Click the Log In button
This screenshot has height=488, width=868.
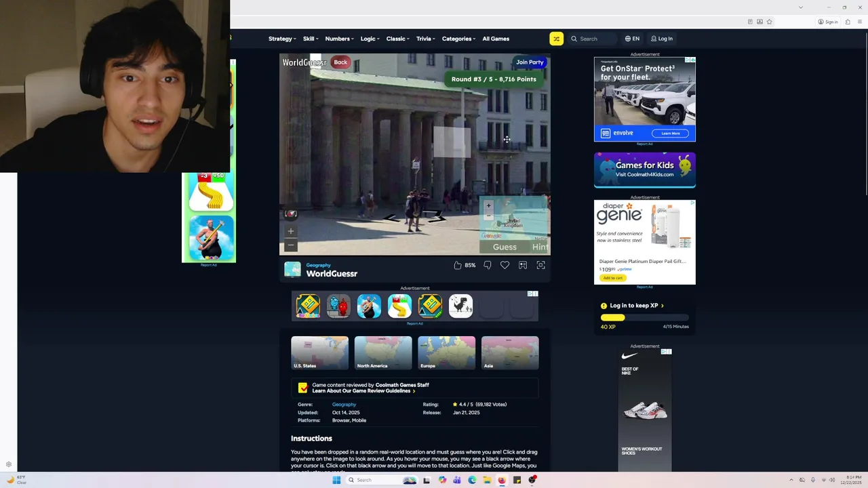point(662,39)
